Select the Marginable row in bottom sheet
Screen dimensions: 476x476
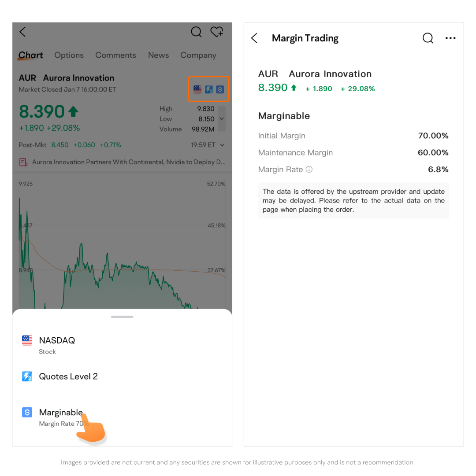[122, 417]
